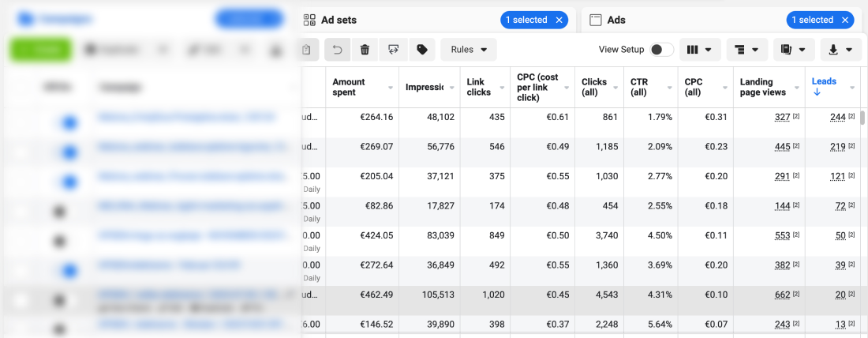Undo the last change in toolbar
This screenshot has width=868, height=338.
point(338,50)
